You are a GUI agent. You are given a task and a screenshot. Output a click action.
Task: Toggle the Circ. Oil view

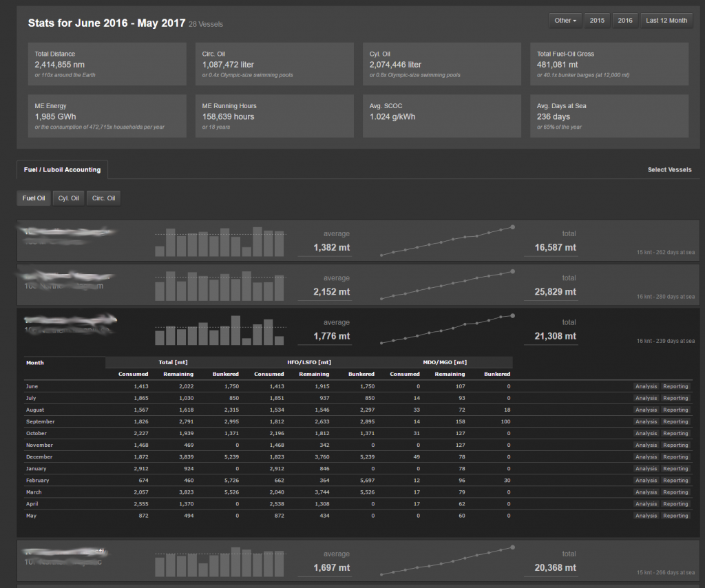(103, 198)
